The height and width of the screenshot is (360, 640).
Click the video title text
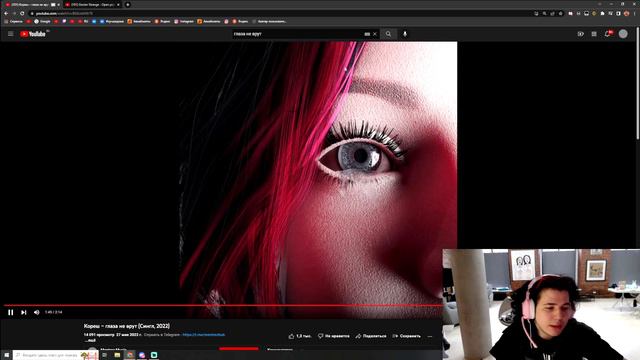[x=127, y=326]
